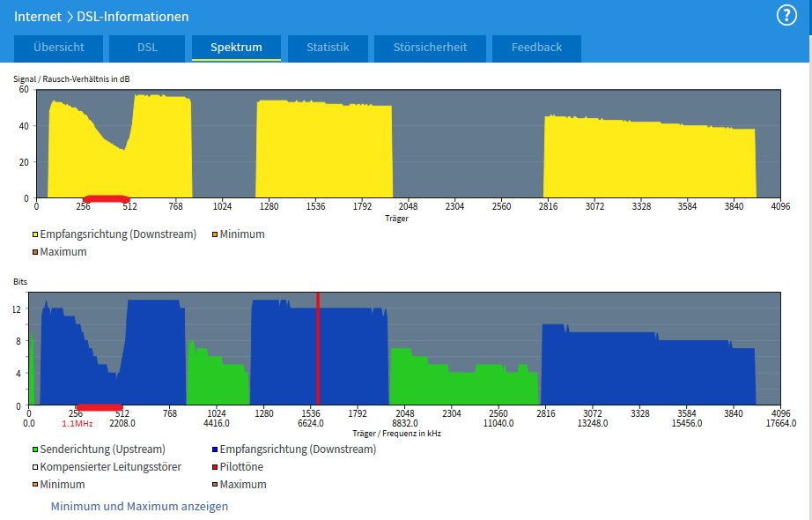Screen dimensions: 812x520
Task: Click the red 1.1MHz frequency axis label
Action: 78,423
